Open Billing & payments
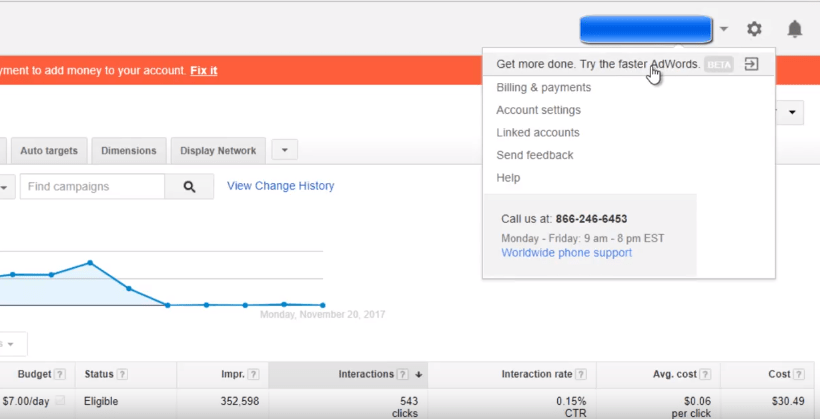This screenshot has width=820, height=419. (x=543, y=87)
